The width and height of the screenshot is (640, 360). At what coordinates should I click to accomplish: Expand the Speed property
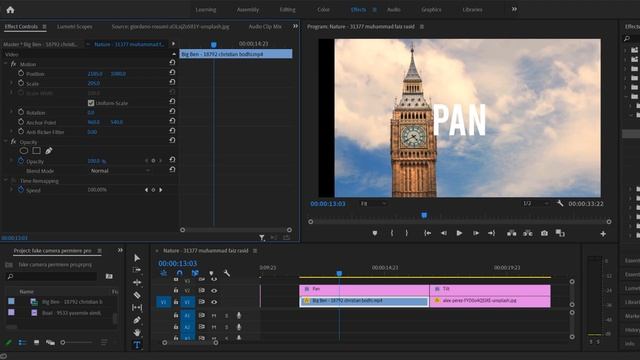(x=11, y=190)
